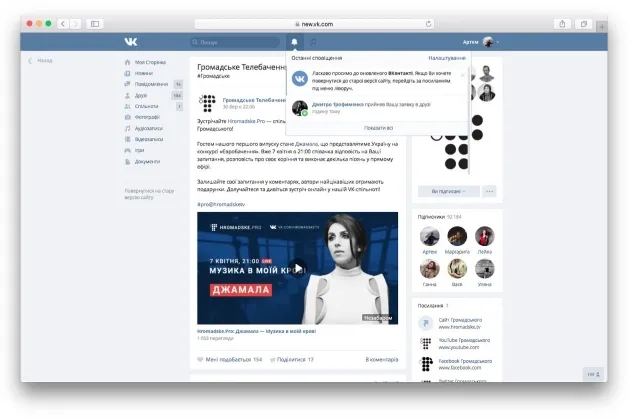
Task: Click Джамала link in post text
Action: point(306,144)
